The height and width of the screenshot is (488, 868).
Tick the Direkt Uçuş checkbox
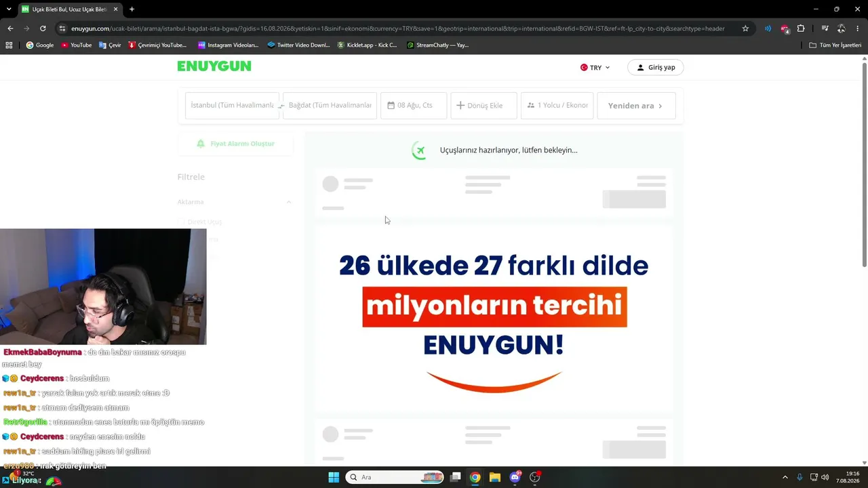pyautogui.click(x=181, y=222)
